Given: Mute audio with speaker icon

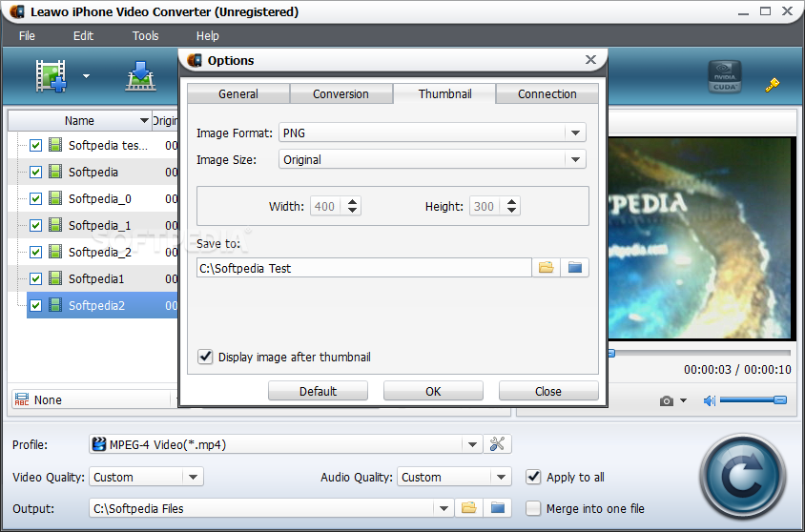Looking at the screenshot, I should (x=710, y=400).
